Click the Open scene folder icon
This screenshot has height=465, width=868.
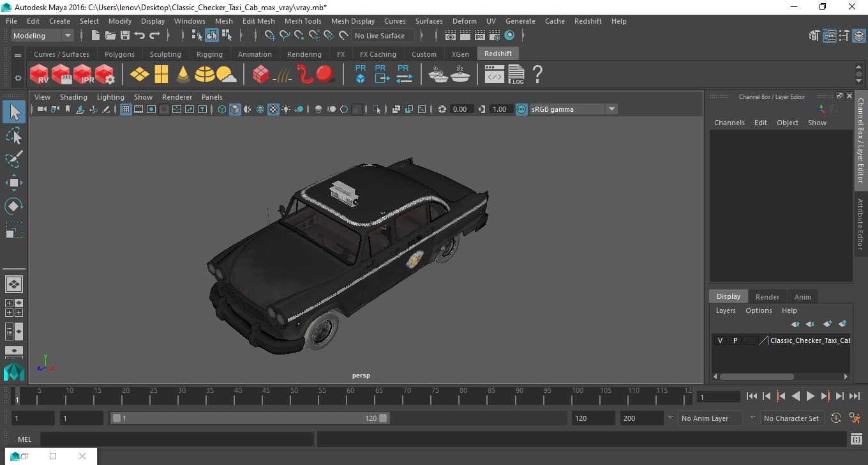pyautogui.click(x=110, y=36)
